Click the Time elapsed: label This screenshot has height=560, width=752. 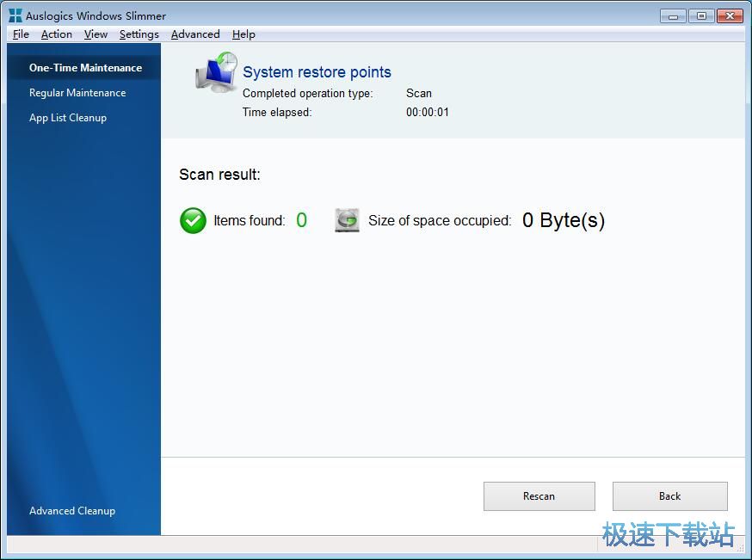pyautogui.click(x=277, y=112)
